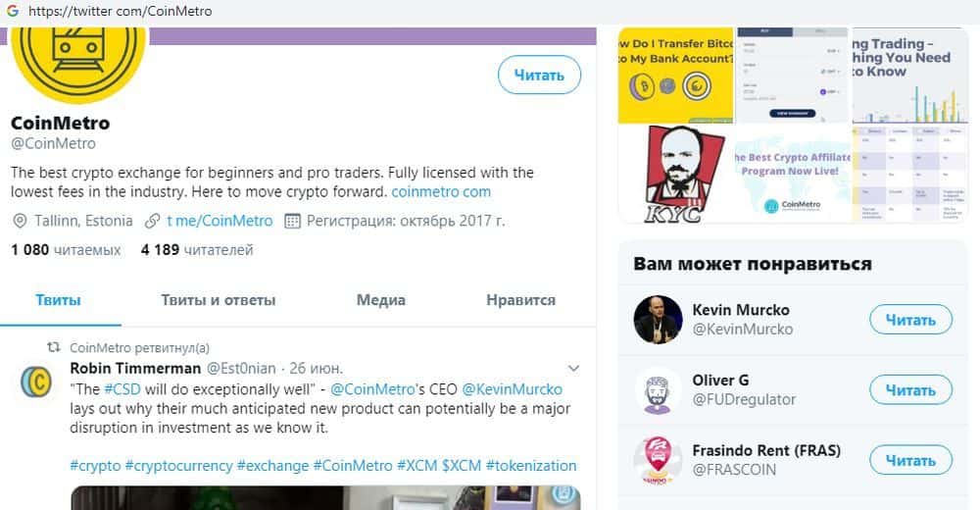Open the tweet options dropdown arrow
Image resolution: width=980 pixels, height=510 pixels.
[x=573, y=368]
